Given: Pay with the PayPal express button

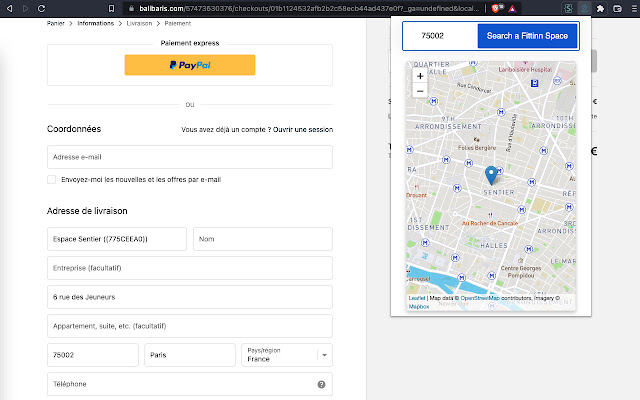Looking at the screenshot, I should pos(190,65).
